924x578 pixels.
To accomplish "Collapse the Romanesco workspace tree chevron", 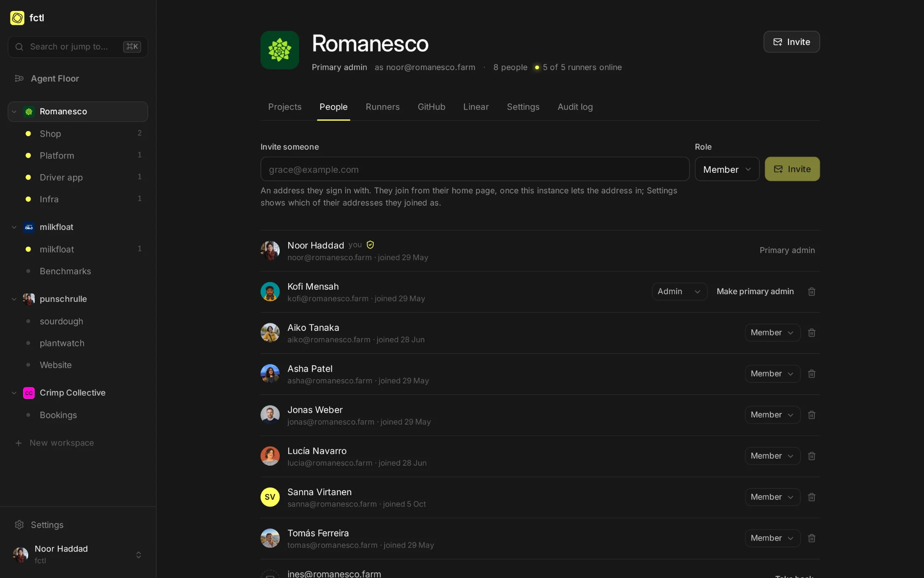I will click(x=14, y=112).
